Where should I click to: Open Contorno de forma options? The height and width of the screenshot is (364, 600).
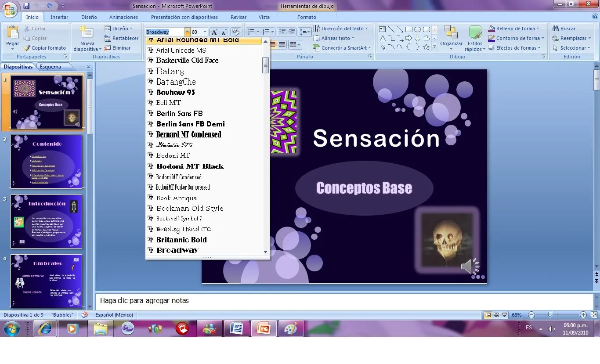[516, 38]
